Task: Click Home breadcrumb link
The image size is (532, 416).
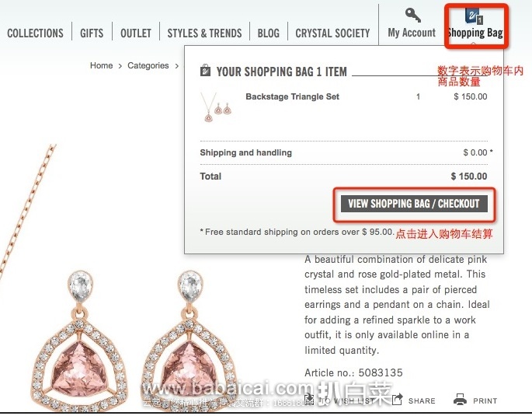Action: pyautogui.click(x=102, y=65)
